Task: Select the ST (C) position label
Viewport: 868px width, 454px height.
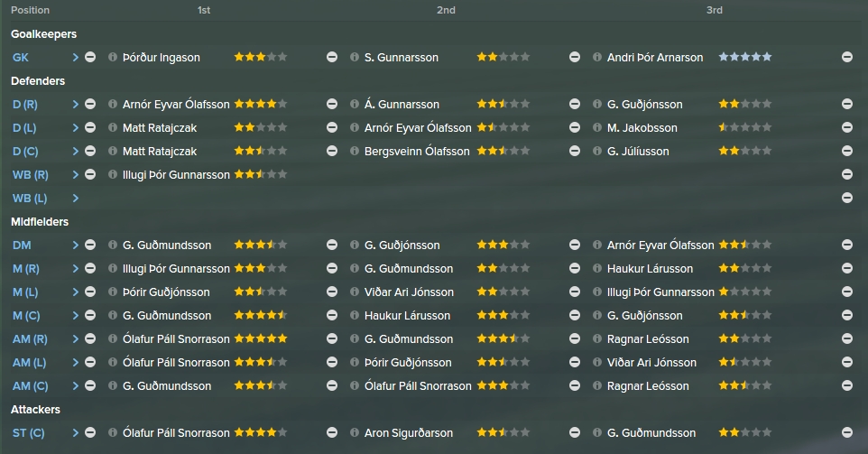Action: point(28,433)
